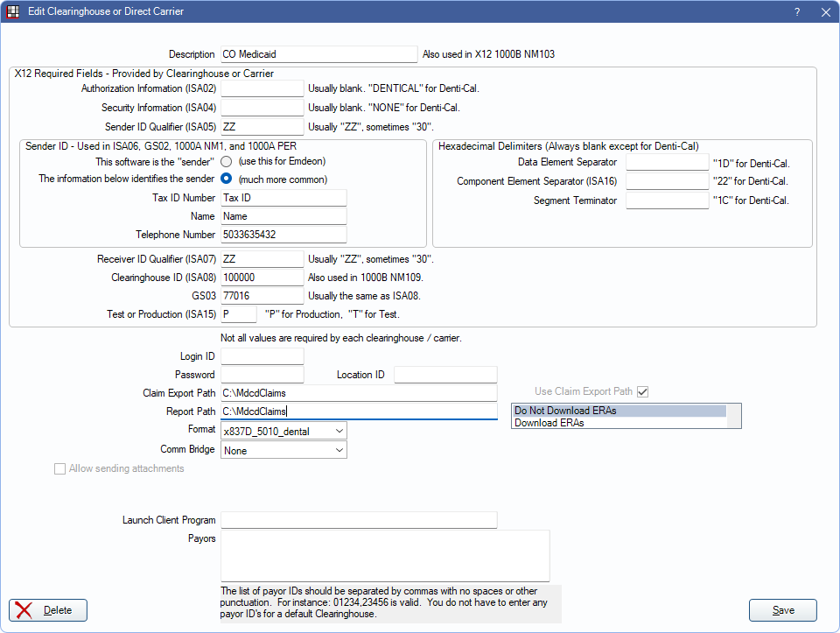
Task: Select 'The information below identifies the sender' option
Action: [x=227, y=179]
